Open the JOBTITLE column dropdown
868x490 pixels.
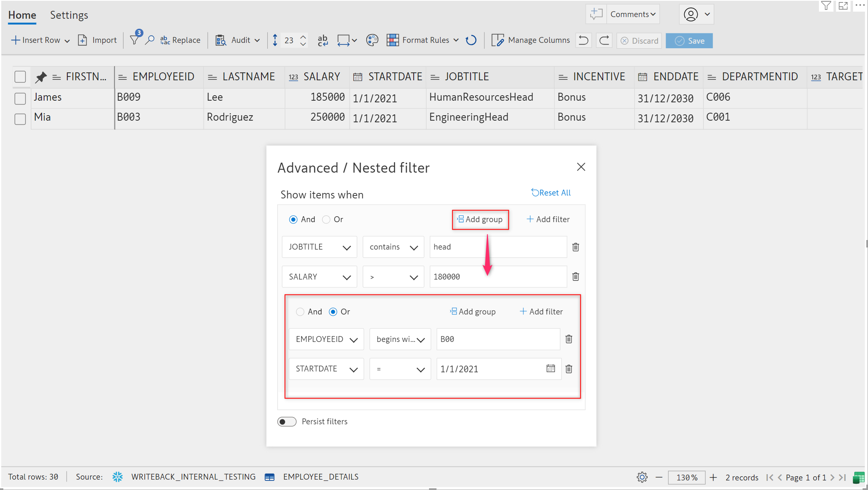coord(319,247)
